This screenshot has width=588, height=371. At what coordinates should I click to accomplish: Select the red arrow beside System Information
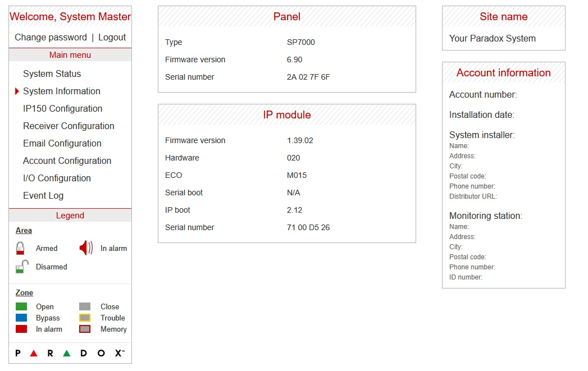pos(17,91)
